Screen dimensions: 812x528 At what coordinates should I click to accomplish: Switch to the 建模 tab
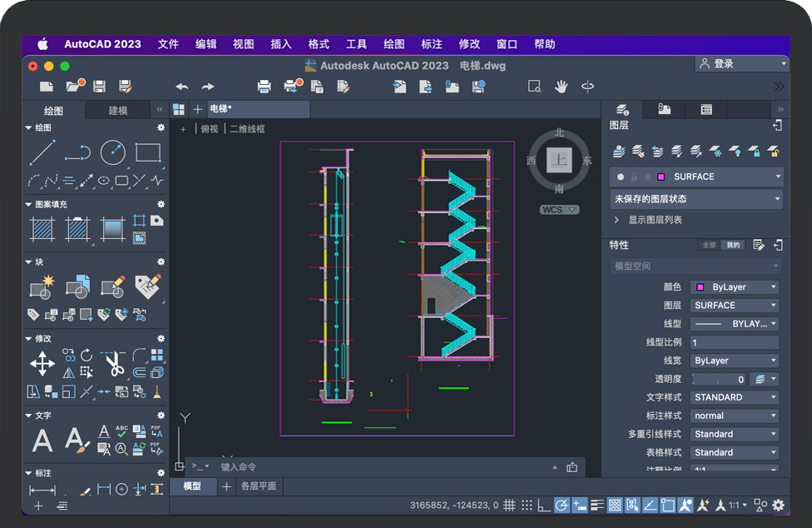118,110
